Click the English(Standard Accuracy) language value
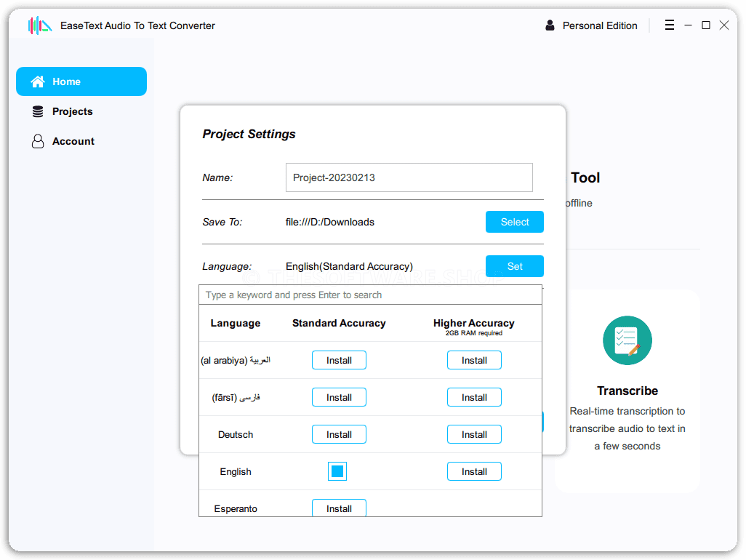The height and width of the screenshot is (560, 746). pos(349,266)
